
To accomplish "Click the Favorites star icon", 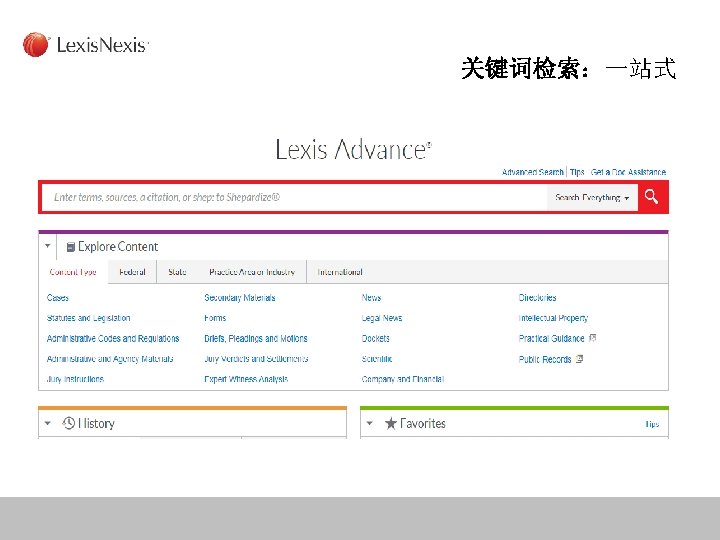I will pos(391,423).
